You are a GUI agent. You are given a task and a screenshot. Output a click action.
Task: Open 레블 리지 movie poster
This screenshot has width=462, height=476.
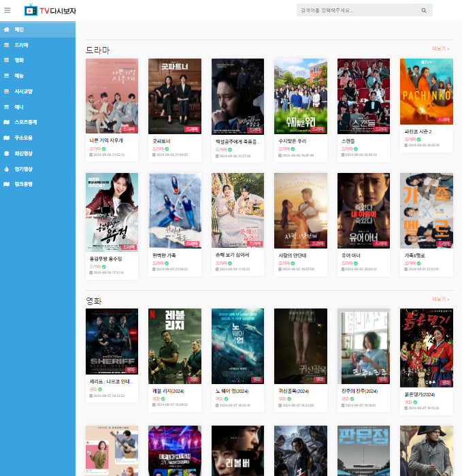point(175,347)
